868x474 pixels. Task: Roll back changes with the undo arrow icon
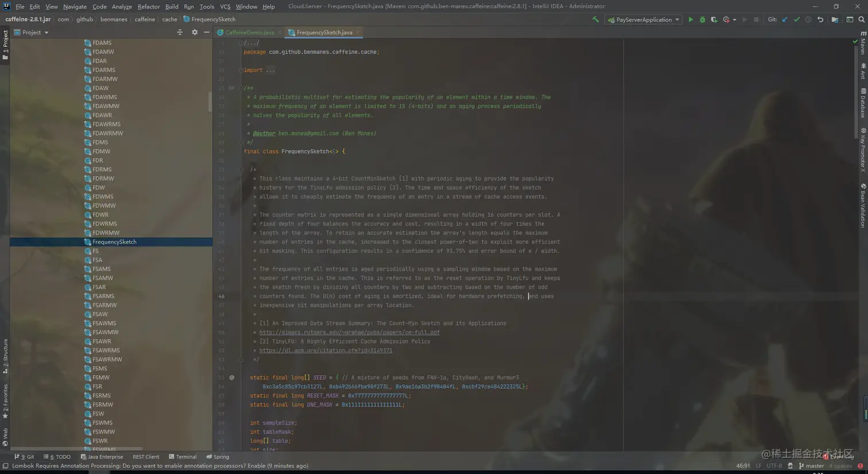(x=820, y=20)
